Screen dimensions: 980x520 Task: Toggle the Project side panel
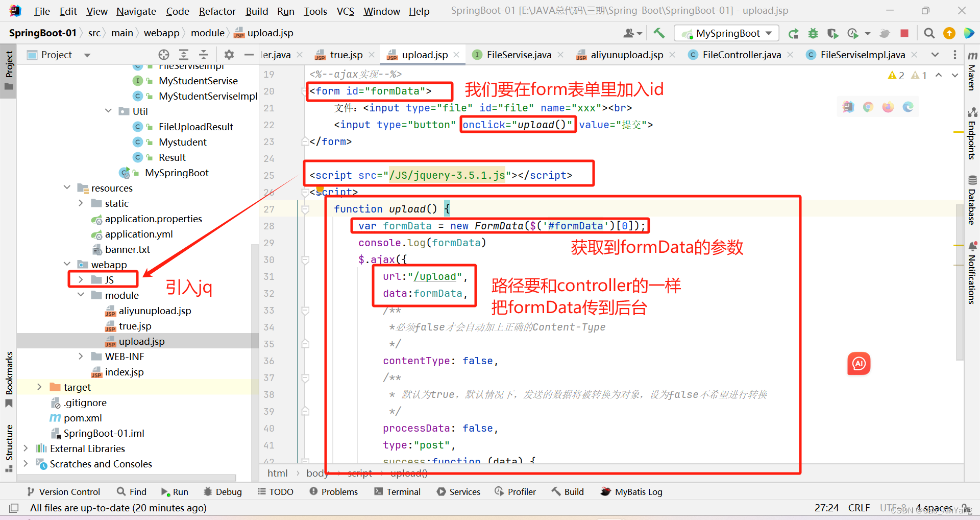tap(9, 70)
